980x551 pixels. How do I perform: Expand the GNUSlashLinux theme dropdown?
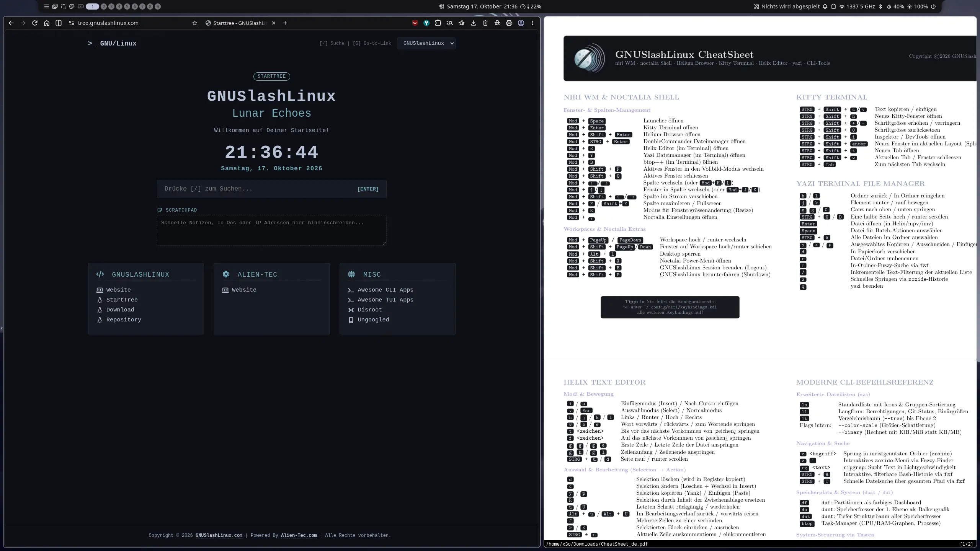click(x=426, y=43)
